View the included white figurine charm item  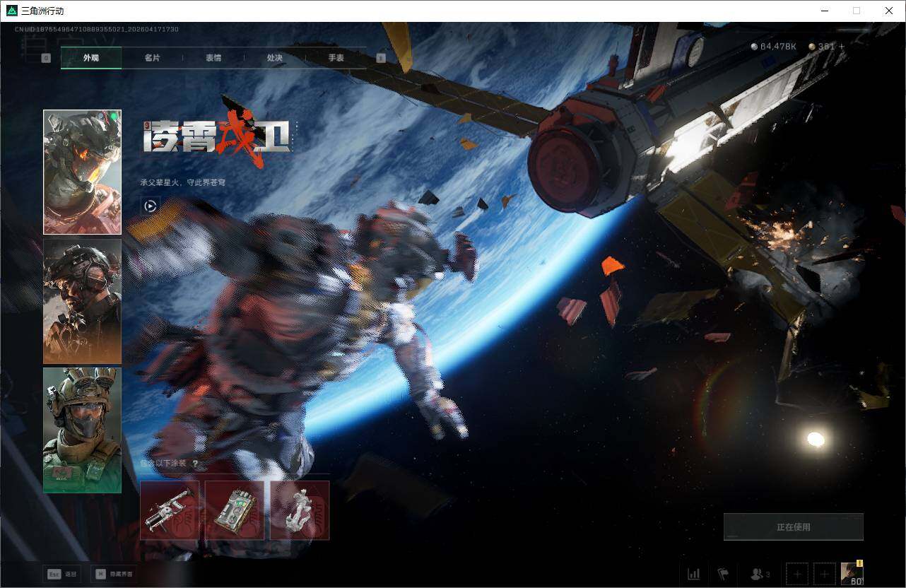(x=300, y=510)
